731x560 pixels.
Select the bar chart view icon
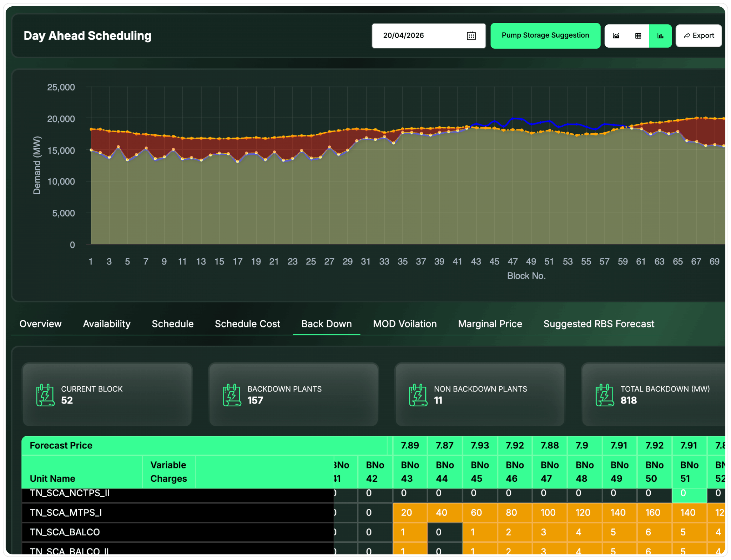coord(660,35)
